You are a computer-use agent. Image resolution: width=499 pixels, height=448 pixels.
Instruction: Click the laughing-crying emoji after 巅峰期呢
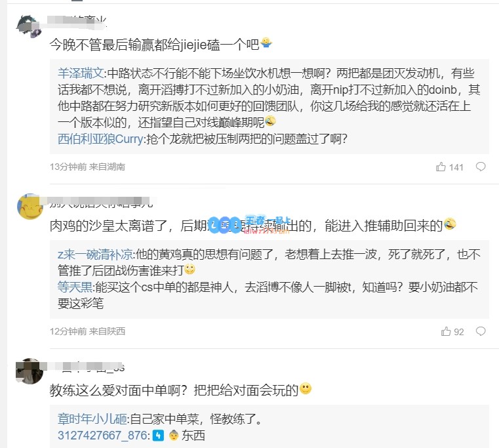coord(270,121)
